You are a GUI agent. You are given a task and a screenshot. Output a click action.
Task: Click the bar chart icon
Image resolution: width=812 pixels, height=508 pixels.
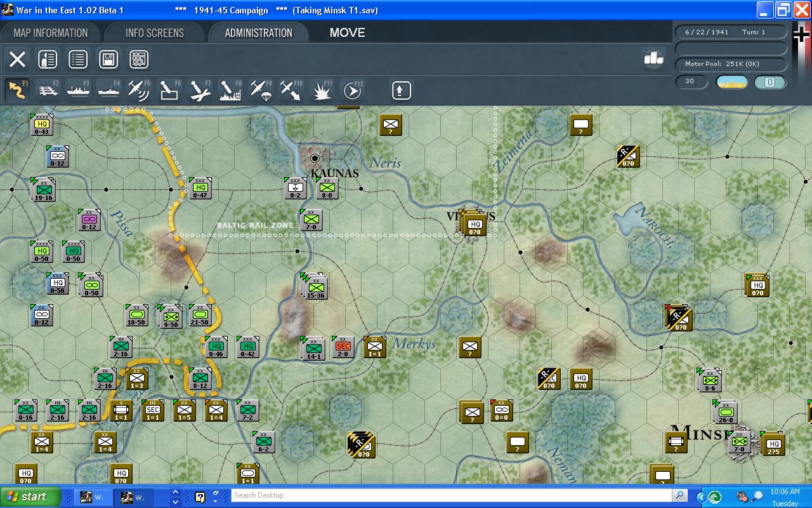click(653, 58)
